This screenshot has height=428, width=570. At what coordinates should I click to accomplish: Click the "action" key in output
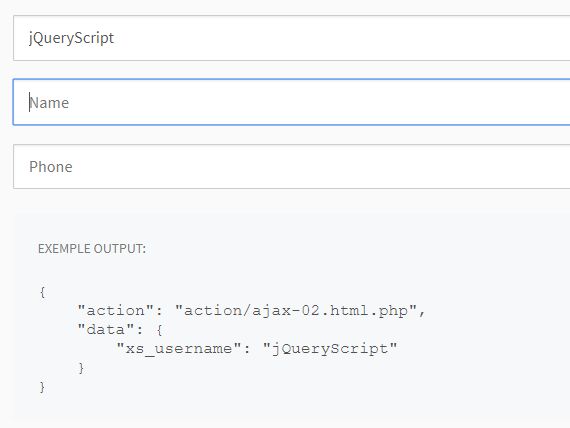point(116,311)
